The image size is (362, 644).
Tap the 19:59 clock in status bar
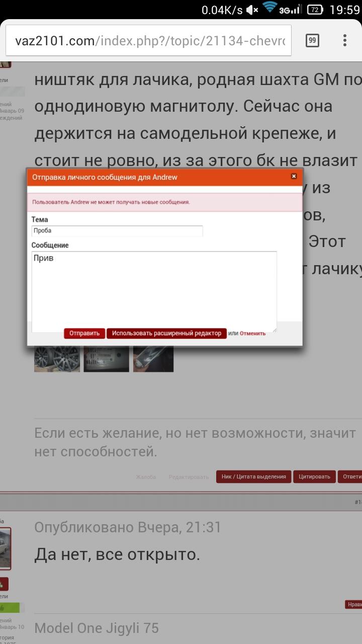[x=345, y=10]
